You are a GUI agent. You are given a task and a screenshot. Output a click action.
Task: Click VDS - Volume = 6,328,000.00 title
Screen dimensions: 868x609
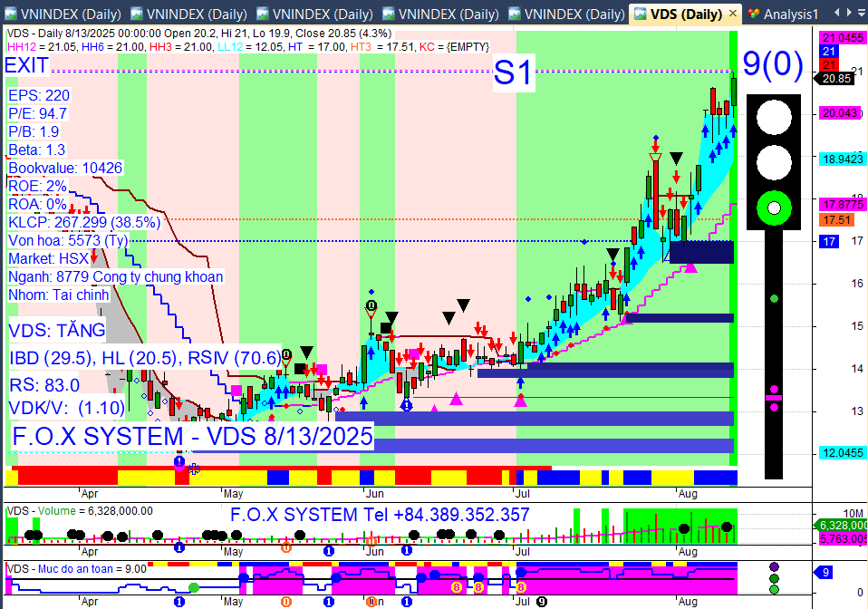tap(80, 511)
